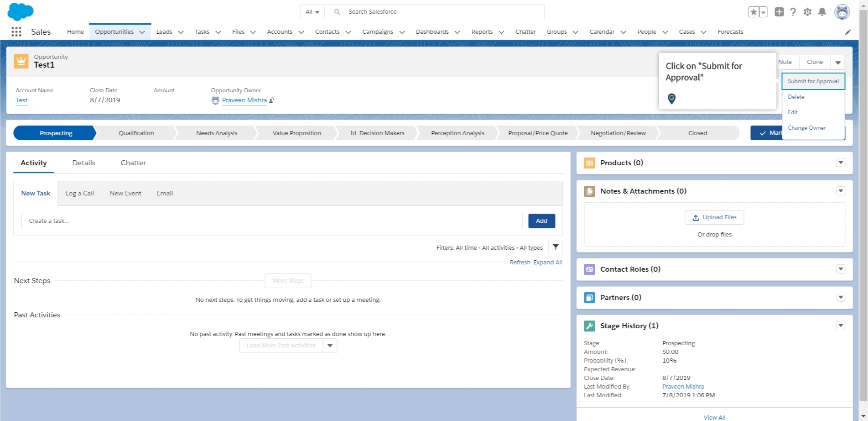
Task: Select Edit from the actions menu
Action: pyautogui.click(x=813, y=112)
